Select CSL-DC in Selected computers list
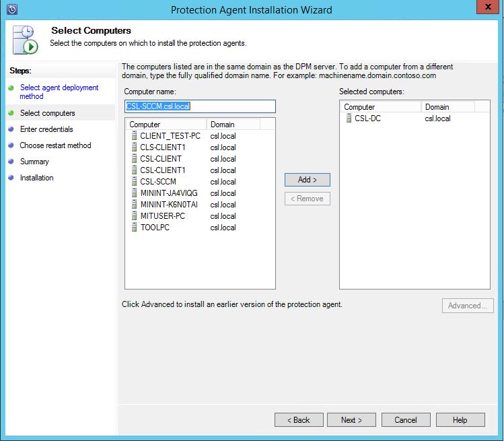 tap(367, 118)
